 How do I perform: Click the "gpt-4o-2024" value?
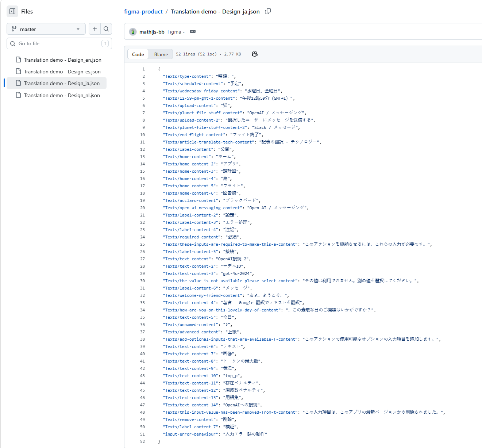(x=237, y=273)
